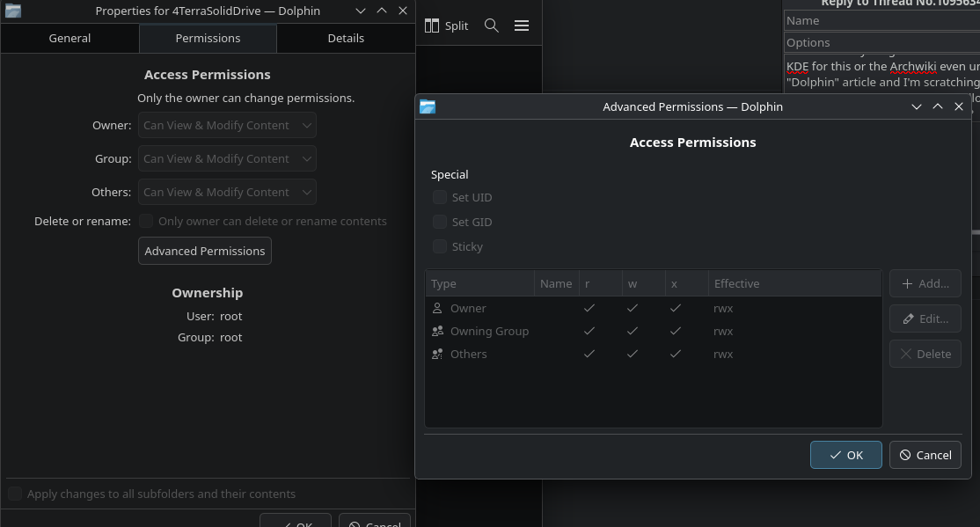This screenshot has height=527, width=980.
Task: Toggle Apply changes to all subfolders checkbox
Action: pyautogui.click(x=15, y=494)
